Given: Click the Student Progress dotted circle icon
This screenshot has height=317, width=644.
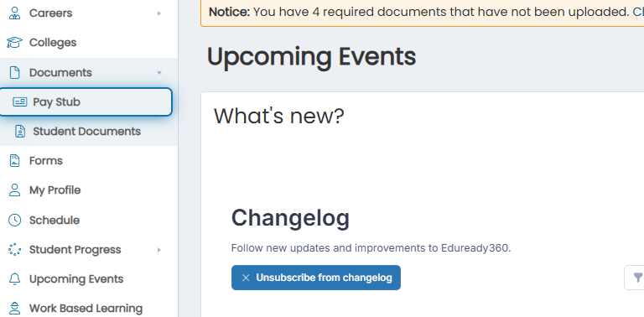Looking at the screenshot, I should [14, 250].
